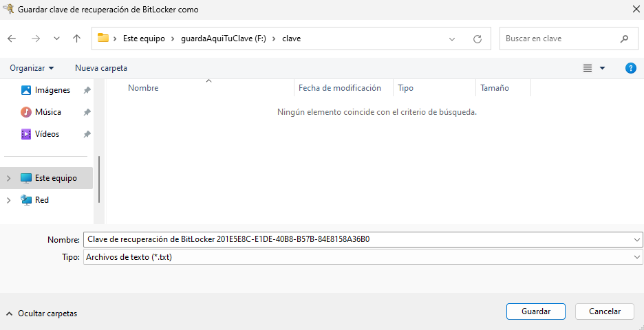This screenshot has height=330, width=644.
Task: Click the Back navigation arrow
Action: click(x=12, y=38)
